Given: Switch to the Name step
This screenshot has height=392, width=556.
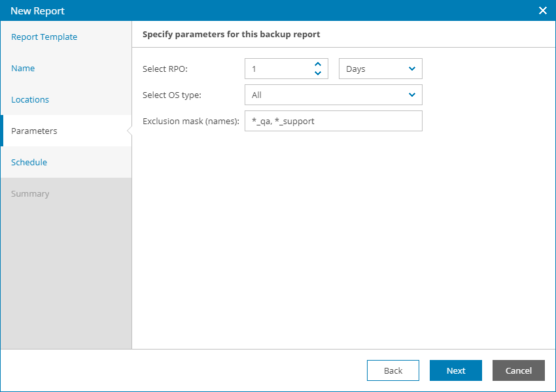Looking at the screenshot, I should [23, 69].
